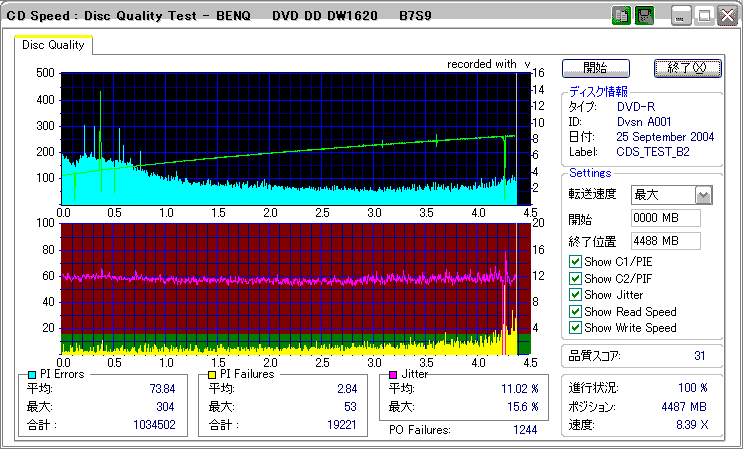The image size is (743, 449).
Task: Uncheck the Show C1/PIE checkbox
Action: (575, 261)
